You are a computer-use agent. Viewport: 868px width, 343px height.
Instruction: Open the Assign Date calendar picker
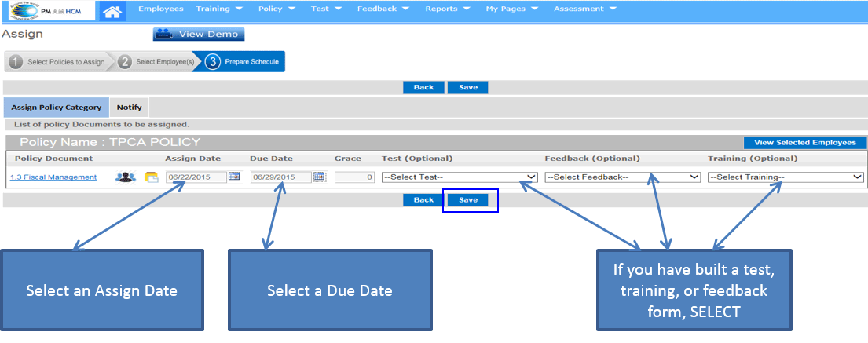(234, 177)
